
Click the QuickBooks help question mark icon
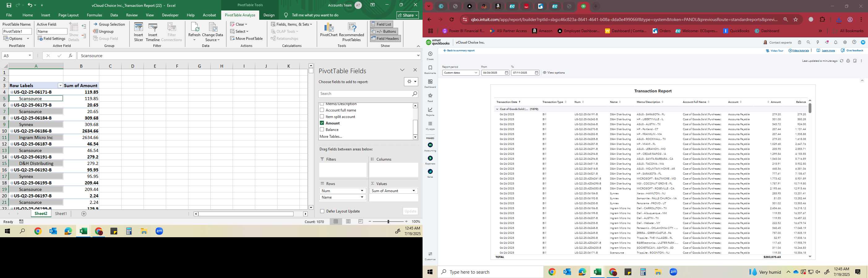[854, 42]
